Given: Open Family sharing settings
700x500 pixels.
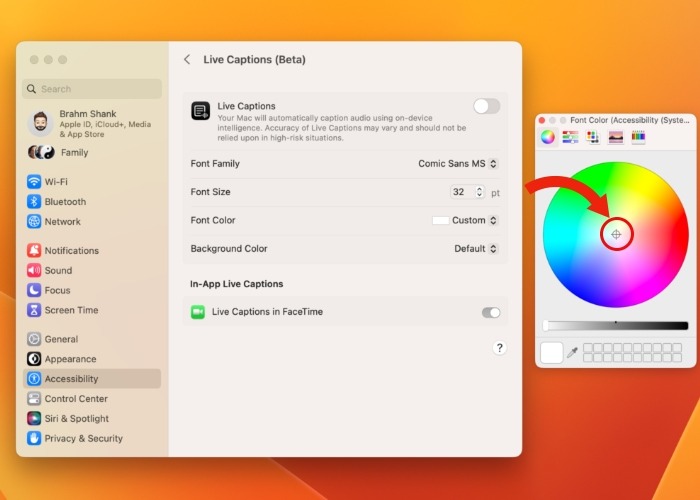Looking at the screenshot, I should click(73, 153).
